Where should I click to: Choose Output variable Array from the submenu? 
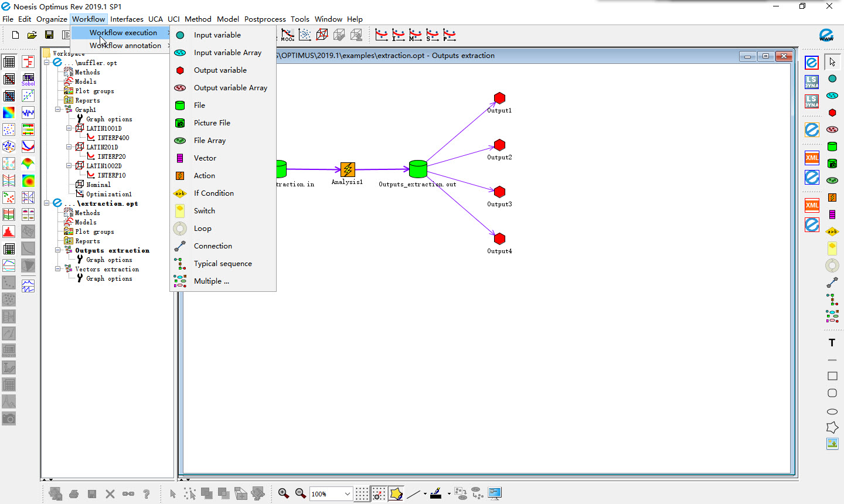pyautogui.click(x=223, y=88)
